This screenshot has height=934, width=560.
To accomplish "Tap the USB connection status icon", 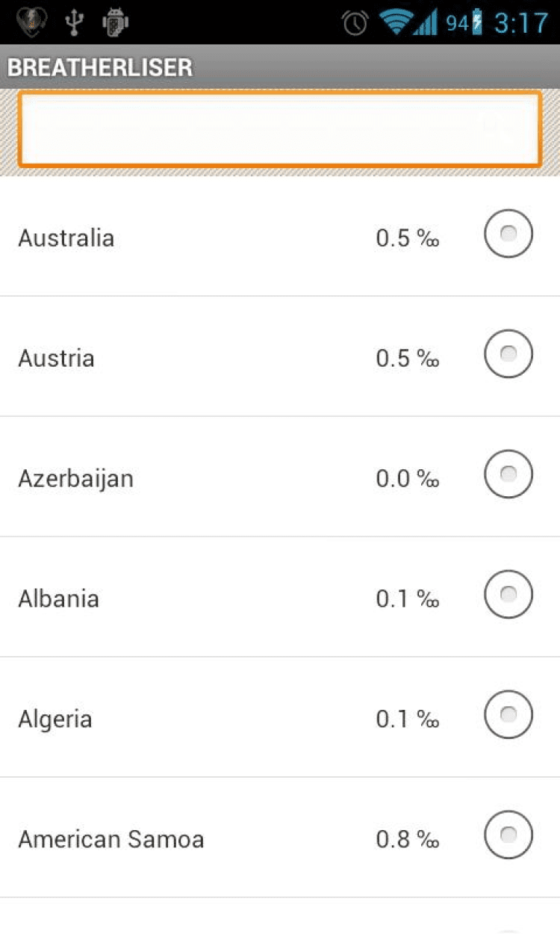I will click(73, 22).
